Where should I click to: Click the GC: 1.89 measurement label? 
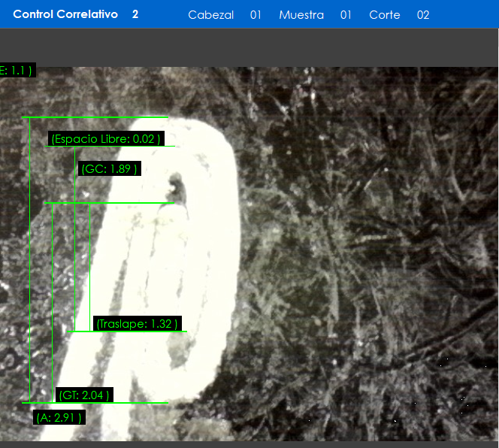pyautogui.click(x=110, y=169)
